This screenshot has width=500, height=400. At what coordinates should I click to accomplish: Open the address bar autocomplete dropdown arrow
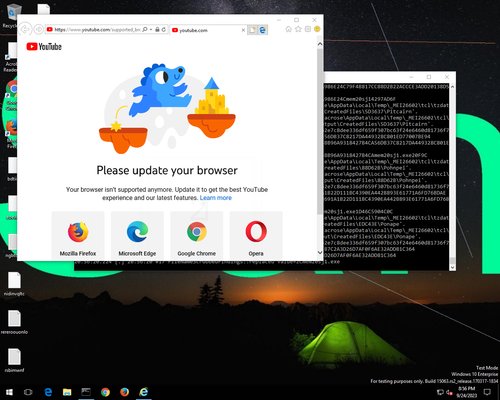[x=151, y=29]
